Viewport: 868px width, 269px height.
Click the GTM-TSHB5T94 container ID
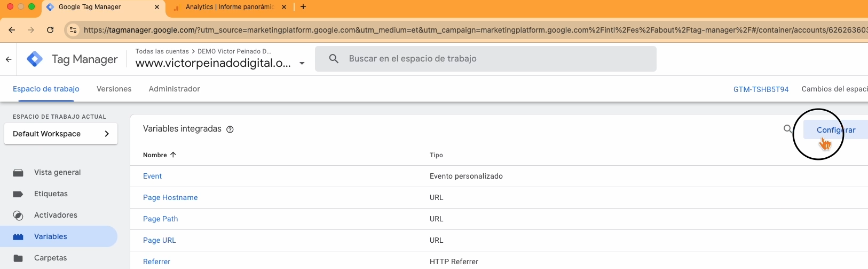761,89
